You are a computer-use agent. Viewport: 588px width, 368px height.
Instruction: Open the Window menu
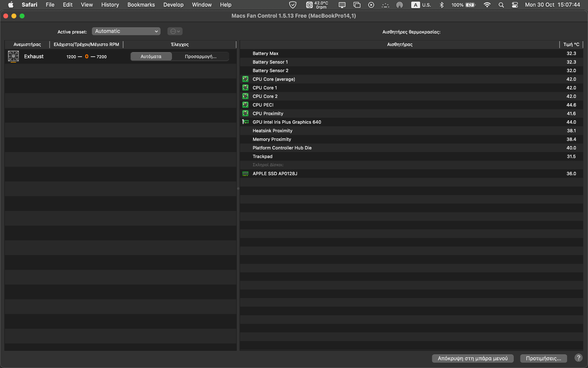(202, 5)
